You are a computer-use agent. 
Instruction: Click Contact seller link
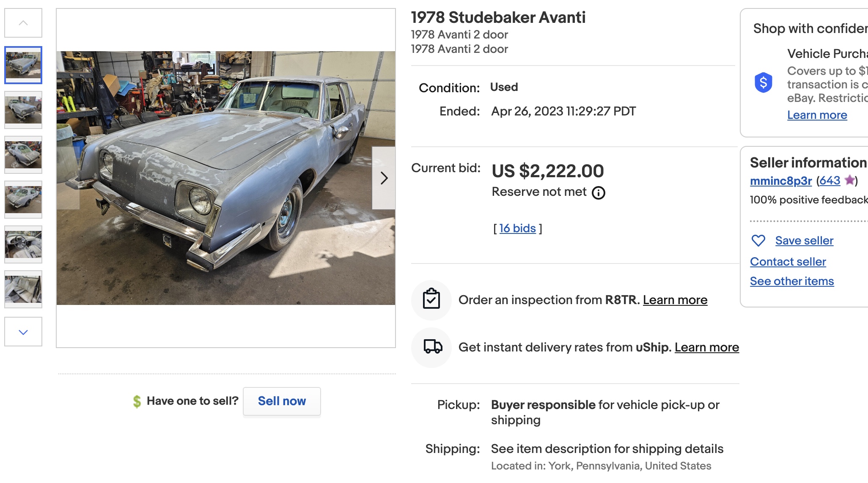(788, 262)
